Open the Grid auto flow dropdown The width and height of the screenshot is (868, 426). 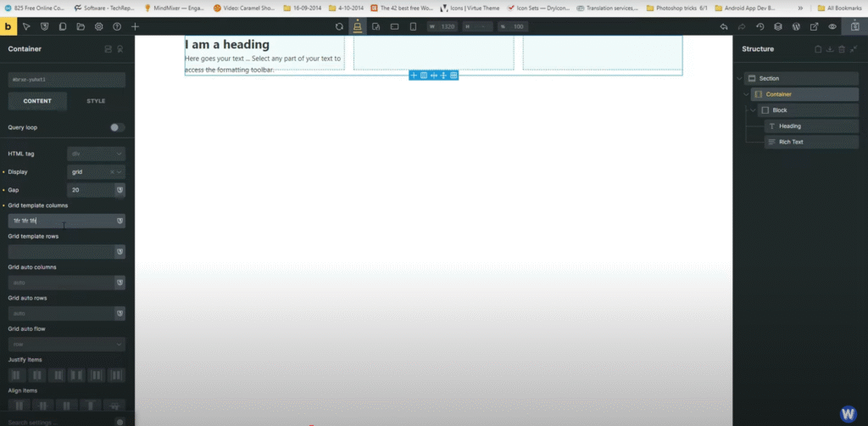(66, 345)
